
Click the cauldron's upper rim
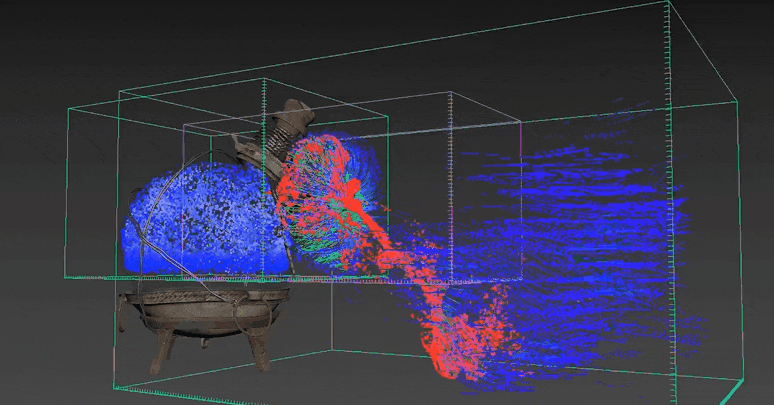click(200, 294)
